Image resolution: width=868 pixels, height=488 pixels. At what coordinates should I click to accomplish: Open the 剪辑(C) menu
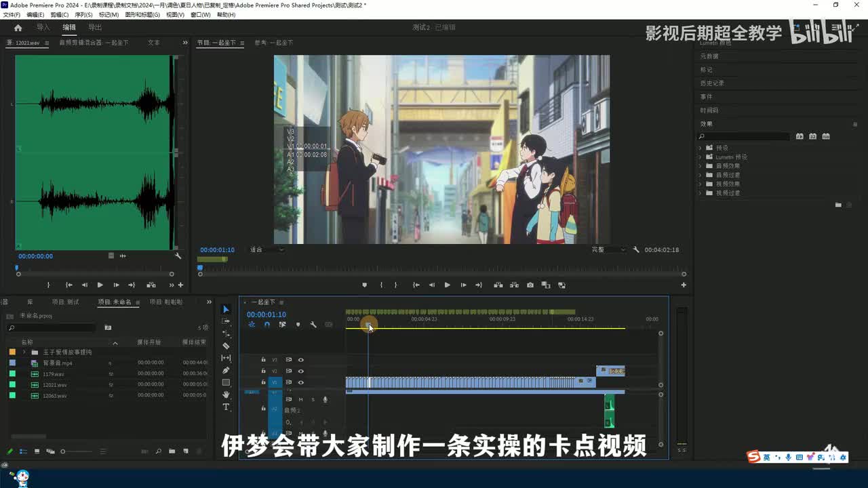coord(60,14)
